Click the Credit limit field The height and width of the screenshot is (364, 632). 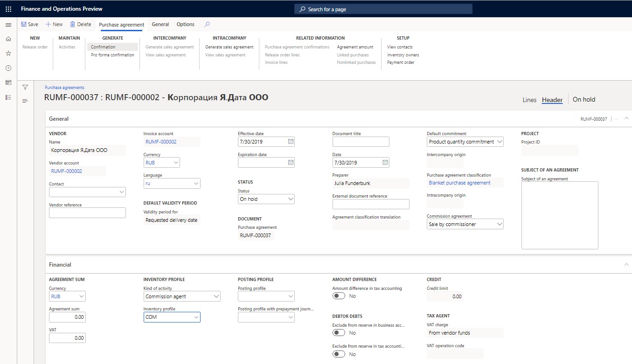[445, 296]
